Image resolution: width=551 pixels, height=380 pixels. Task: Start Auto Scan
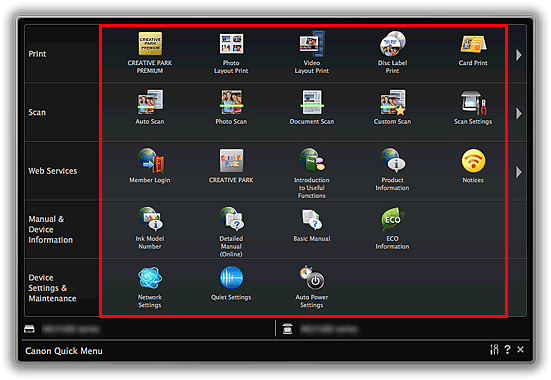pyautogui.click(x=150, y=107)
